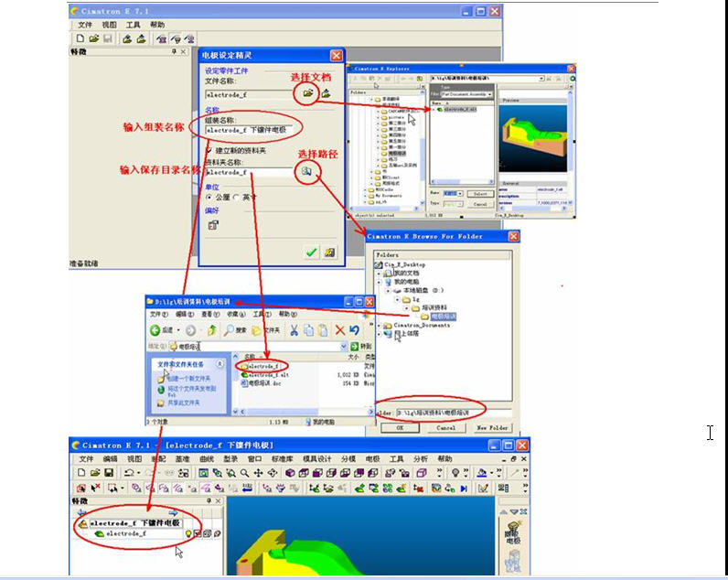Expand the Cimatron_Documents node in Browse For Folder

pos(380,326)
